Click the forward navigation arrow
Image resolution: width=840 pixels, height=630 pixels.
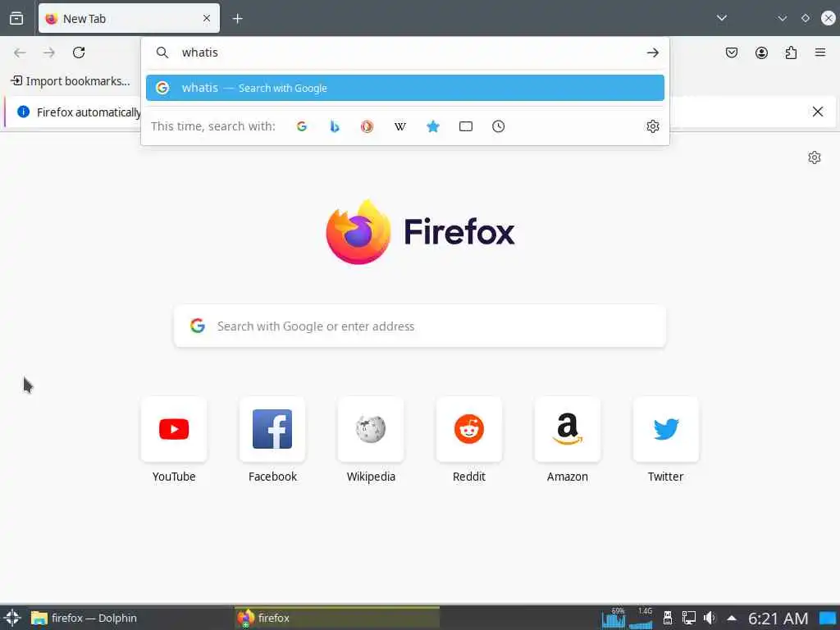pos(49,52)
